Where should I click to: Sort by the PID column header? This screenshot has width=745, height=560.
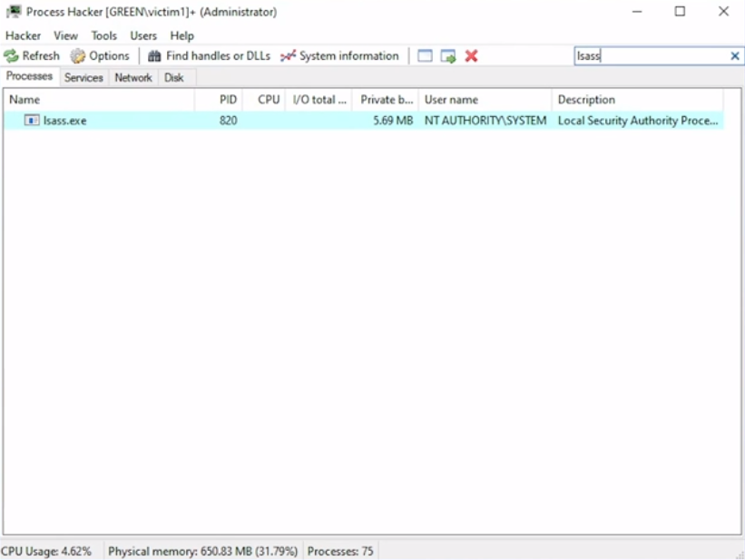pyautogui.click(x=219, y=99)
